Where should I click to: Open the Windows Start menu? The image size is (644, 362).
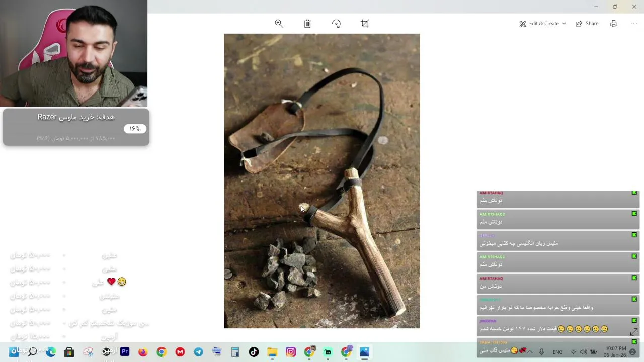click(x=14, y=352)
